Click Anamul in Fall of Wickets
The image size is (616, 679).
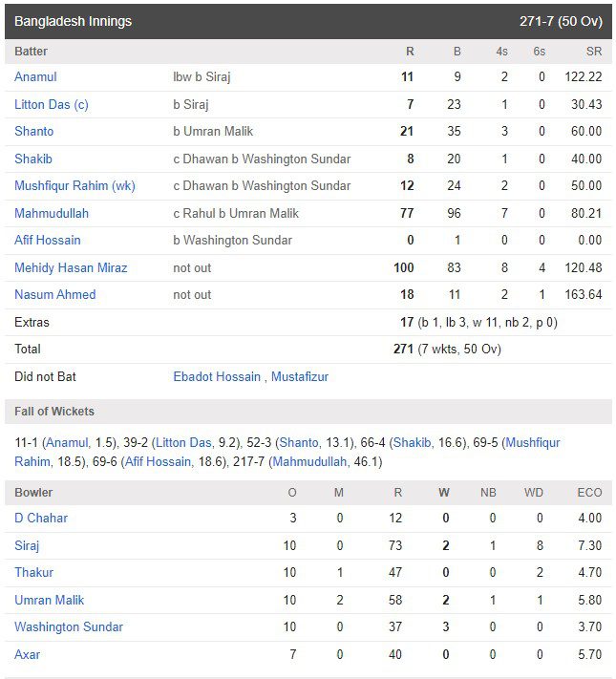(67, 442)
